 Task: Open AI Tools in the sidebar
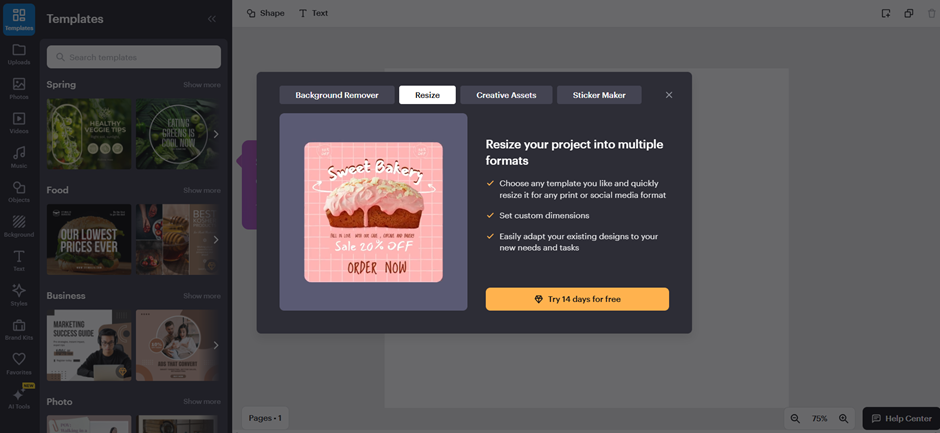[x=19, y=397]
